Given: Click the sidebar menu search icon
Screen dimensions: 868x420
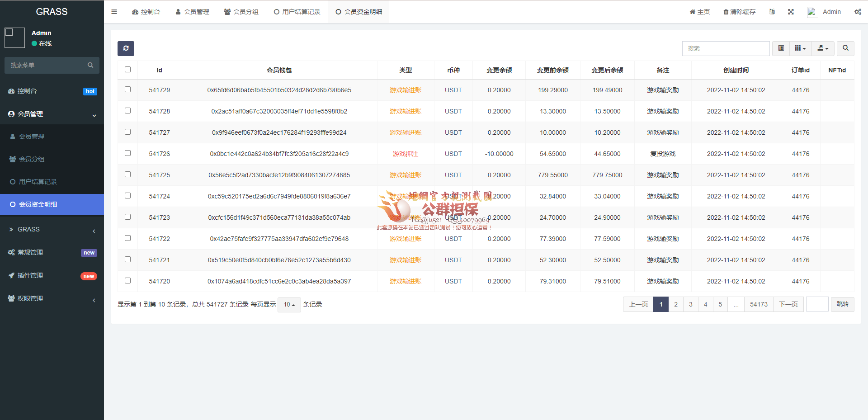Looking at the screenshot, I should 90,65.
